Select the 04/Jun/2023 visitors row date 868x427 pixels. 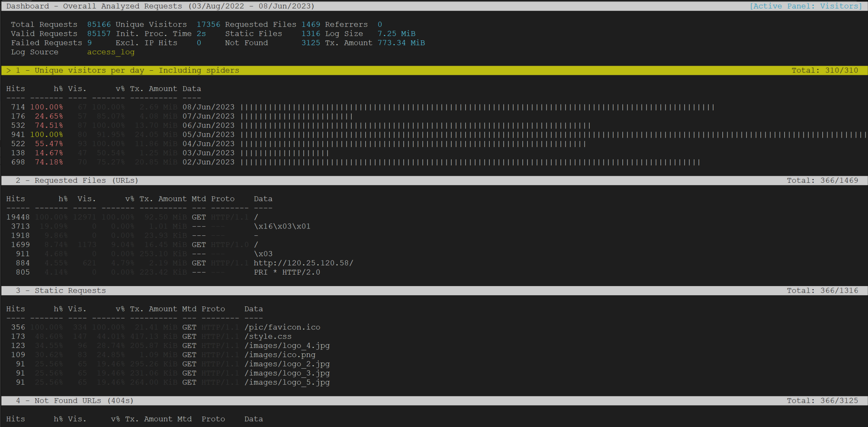point(208,144)
